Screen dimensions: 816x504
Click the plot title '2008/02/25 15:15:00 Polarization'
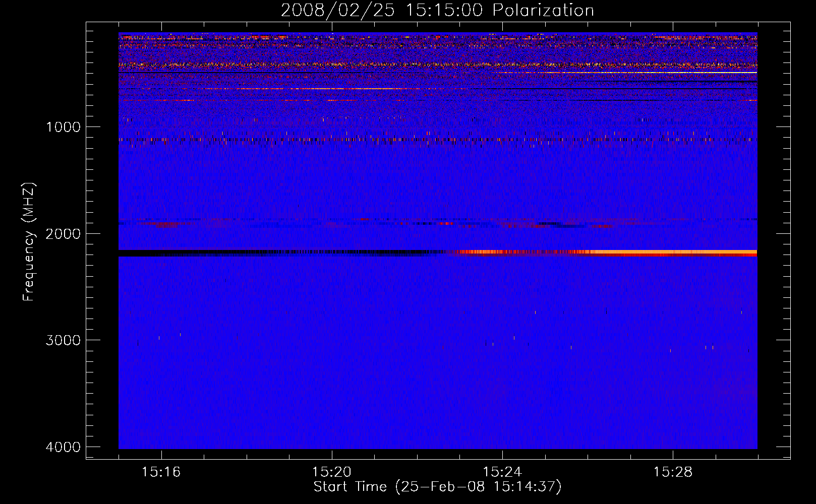[437, 10]
